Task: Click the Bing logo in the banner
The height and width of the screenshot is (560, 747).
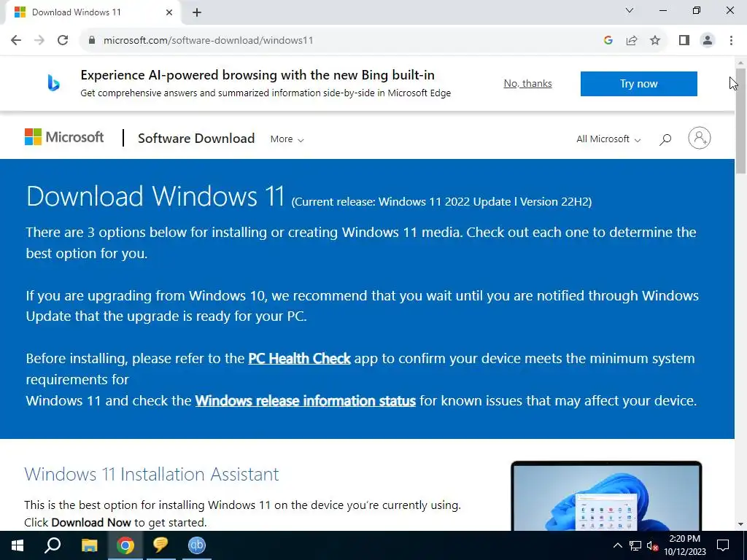Action: point(53,83)
